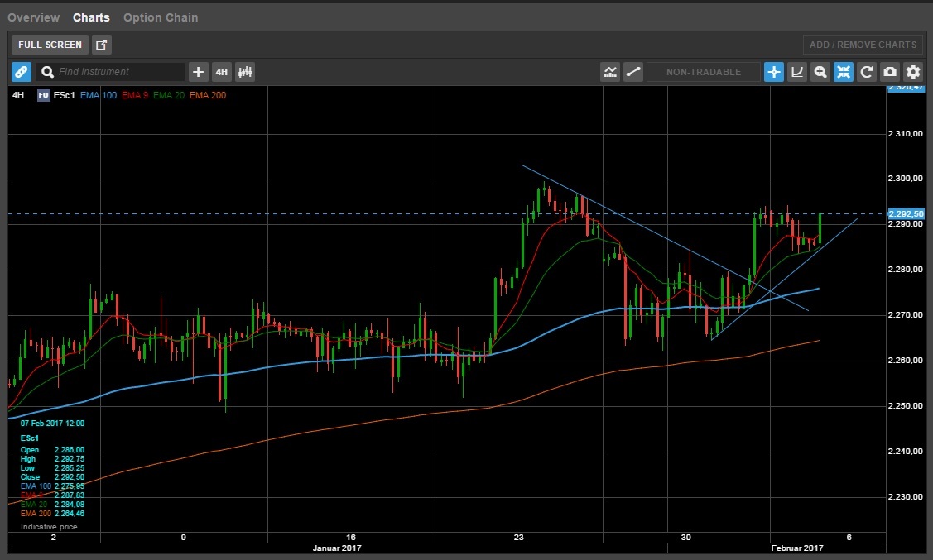
Task: Add instrument with plus button
Action: [x=198, y=72]
